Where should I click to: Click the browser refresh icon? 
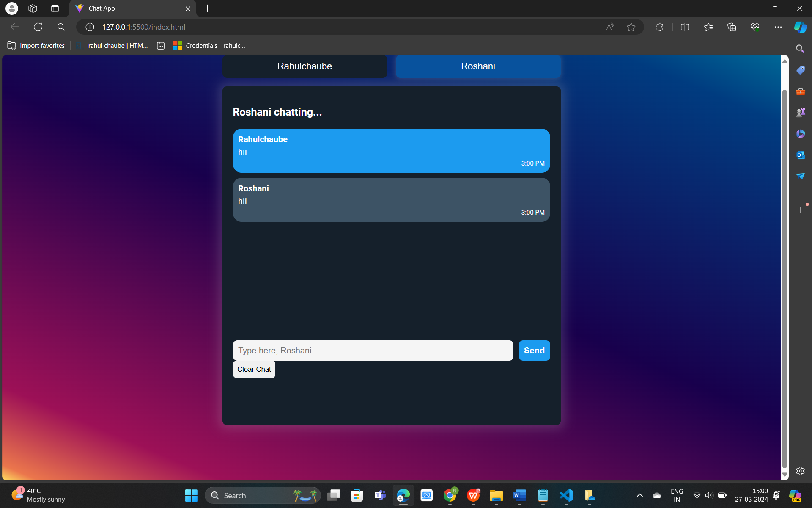pyautogui.click(x=38, y=27)
